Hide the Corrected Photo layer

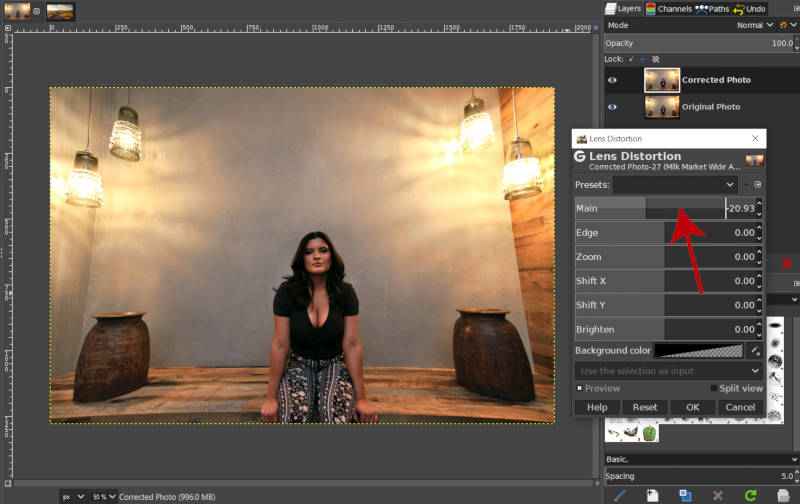(612, 80)
